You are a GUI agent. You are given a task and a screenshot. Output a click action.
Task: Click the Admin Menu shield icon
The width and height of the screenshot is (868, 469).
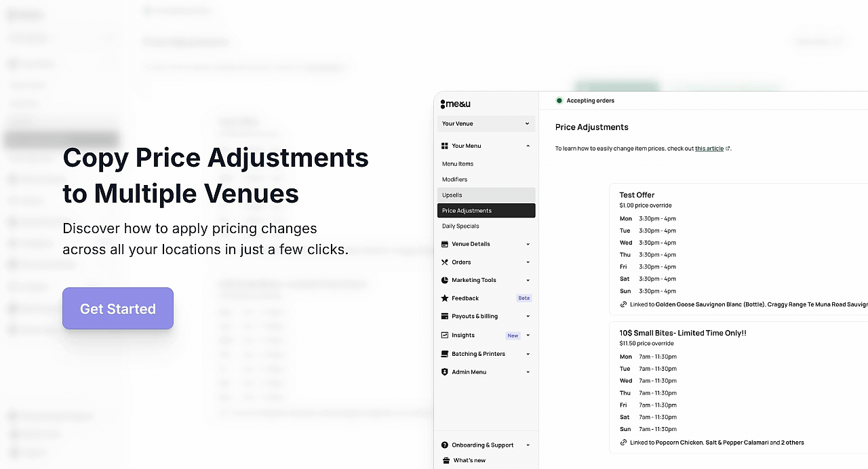click(445, 372)
